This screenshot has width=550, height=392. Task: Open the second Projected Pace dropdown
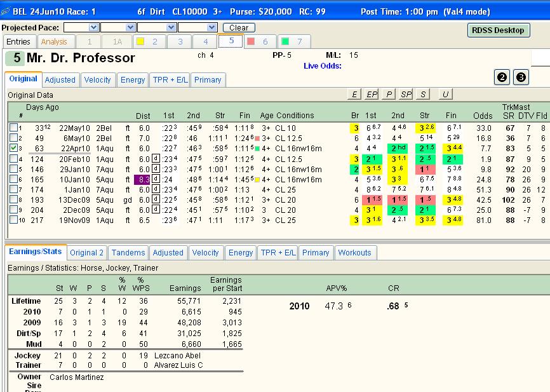pyautogui.click(x=130, y=27)
